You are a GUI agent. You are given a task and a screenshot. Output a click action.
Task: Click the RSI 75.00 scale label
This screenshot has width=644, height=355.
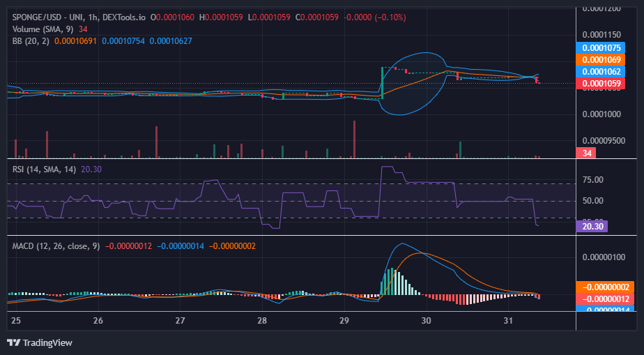[x=593, y=179]
